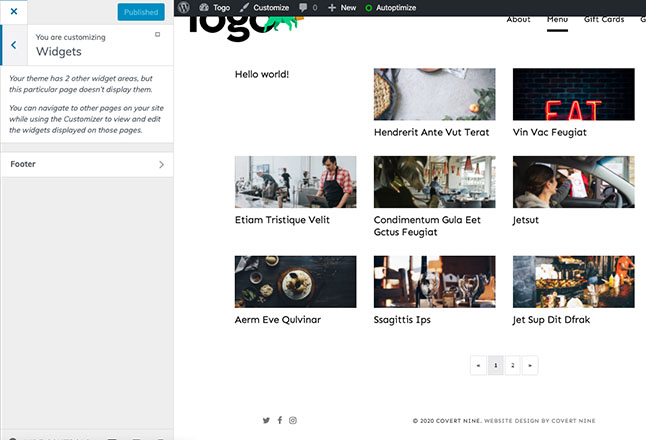Click the Ssagittis Ips glasses image
The image size is (646, 440).
(435, 282)
